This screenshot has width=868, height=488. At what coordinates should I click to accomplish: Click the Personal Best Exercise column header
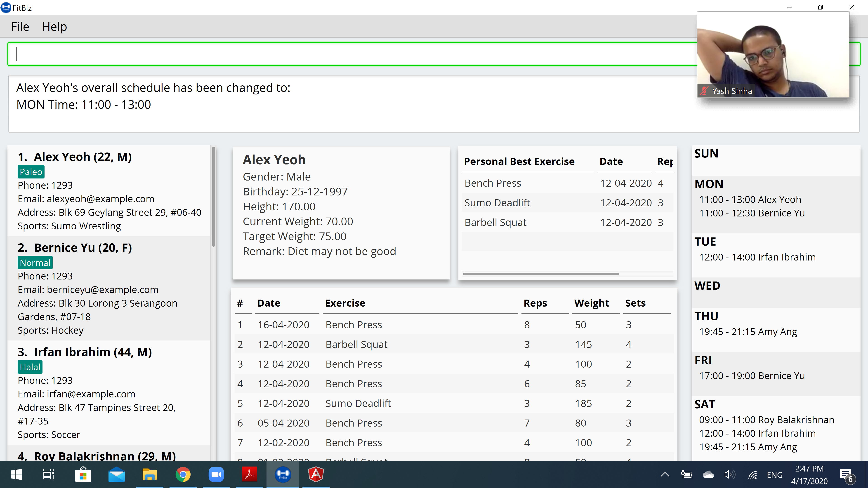(x=519, y=162)
